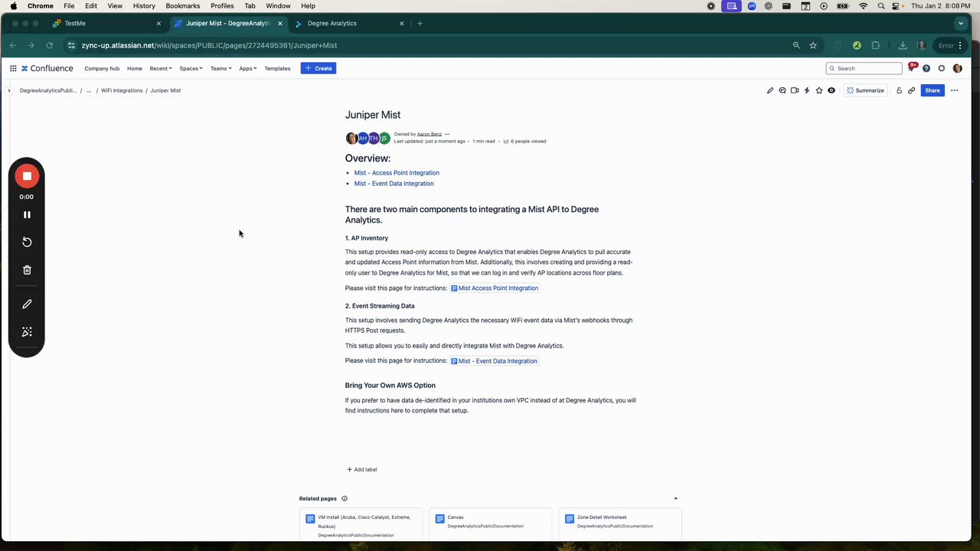The width and height of the screenshot is (980, 551).
Task: Open Mist - Access Point Integration overview link
Action: pos(397,173)
